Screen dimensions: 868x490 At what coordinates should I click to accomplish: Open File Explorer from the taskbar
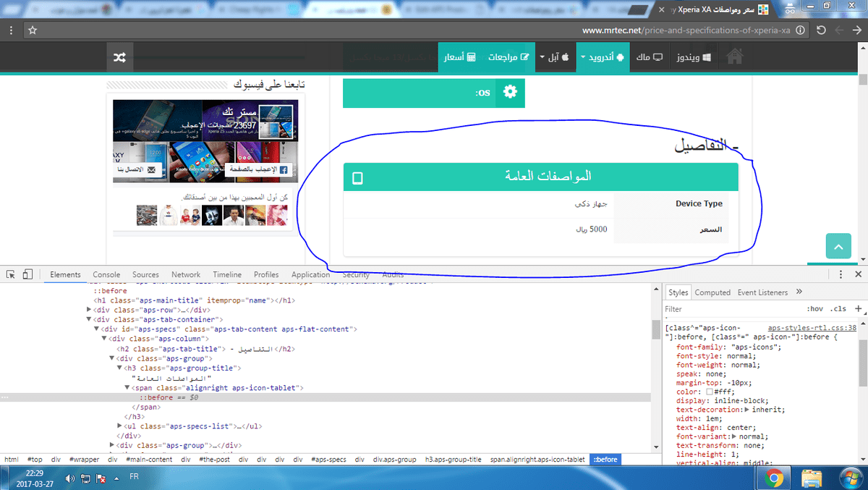pyautogui.click(x=812, y=478)
